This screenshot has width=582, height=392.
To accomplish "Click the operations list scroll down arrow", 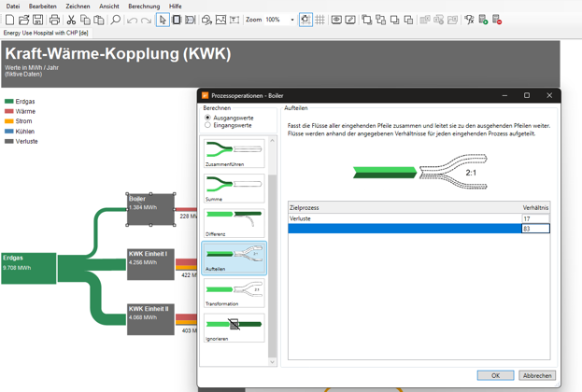I will pyautogui.click(x=272, y=361).
